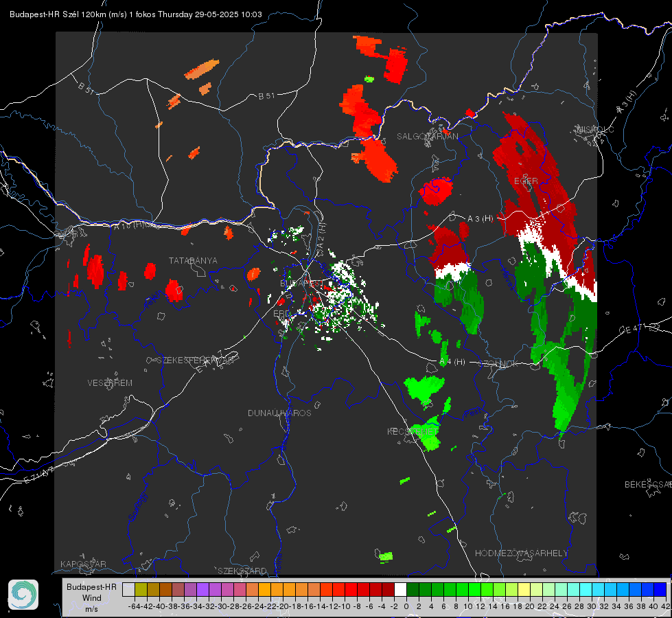Click the 'Budapest-HR Wind m/s' legend title
The width and height of the screenshot is (672, 618).
[x=91, y=597]
